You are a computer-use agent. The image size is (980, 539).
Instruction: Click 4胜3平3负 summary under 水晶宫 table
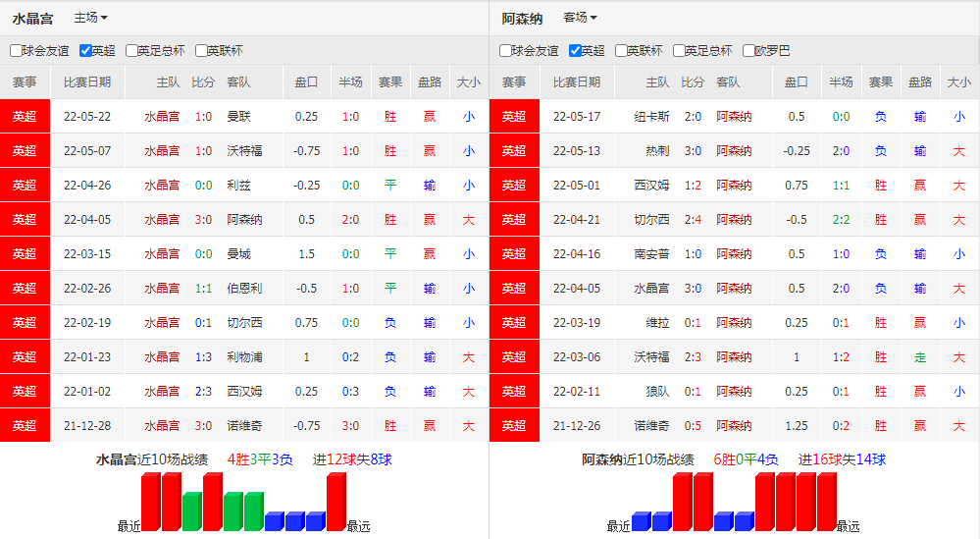(260, 460)
